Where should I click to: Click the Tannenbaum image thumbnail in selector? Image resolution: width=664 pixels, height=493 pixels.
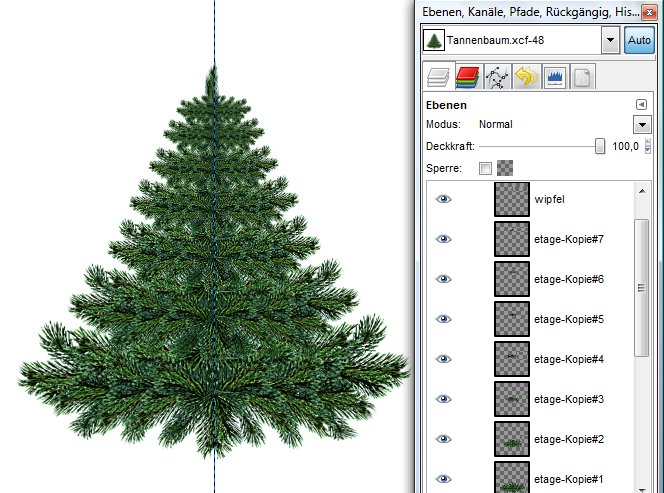pyautogui.click(x=434, y=40)
